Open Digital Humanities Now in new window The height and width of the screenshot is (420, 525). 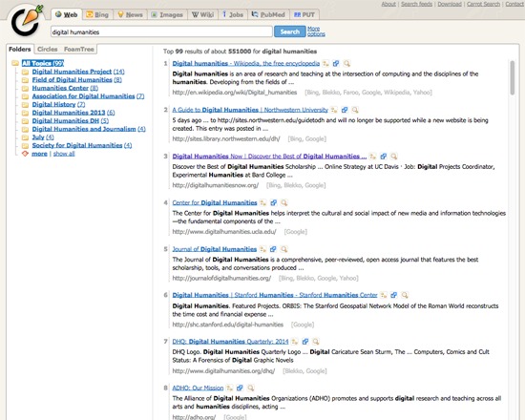coord(384,157)
